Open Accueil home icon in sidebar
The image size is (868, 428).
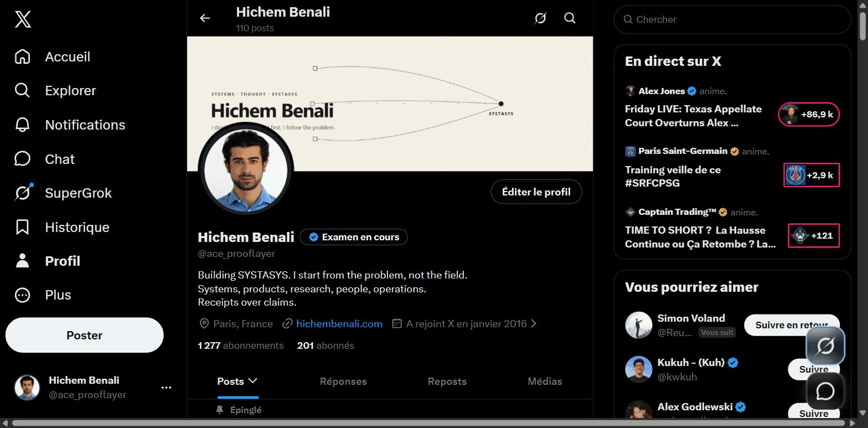(22, 56)
